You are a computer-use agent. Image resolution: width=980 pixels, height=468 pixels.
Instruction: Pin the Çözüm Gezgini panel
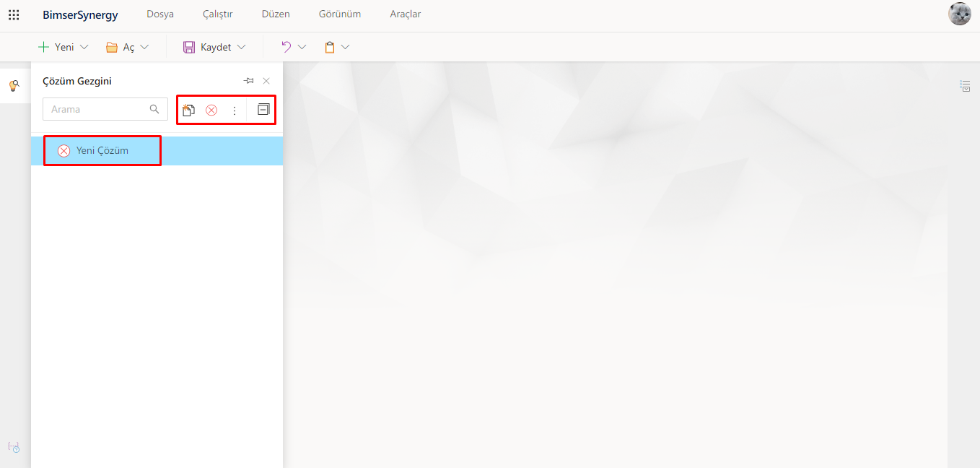[249, 81]
